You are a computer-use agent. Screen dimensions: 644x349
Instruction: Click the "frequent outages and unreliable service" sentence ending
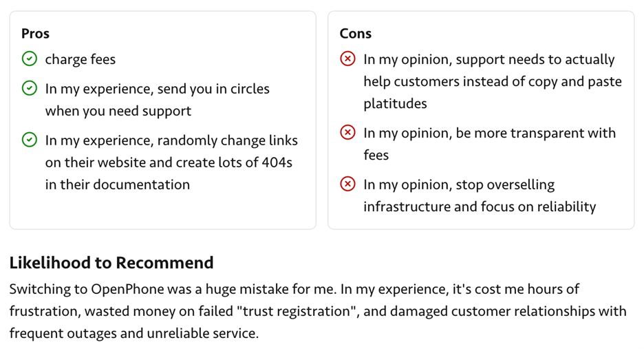(x=133, y=333)
